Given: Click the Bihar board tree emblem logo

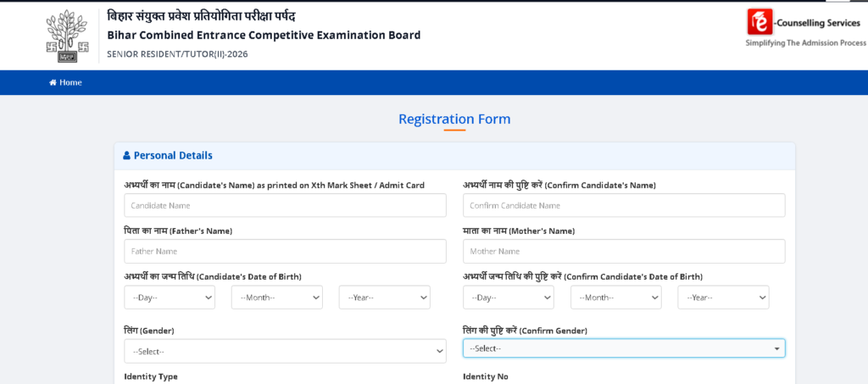Looking at the screenshot, I should tap(68, 36).
